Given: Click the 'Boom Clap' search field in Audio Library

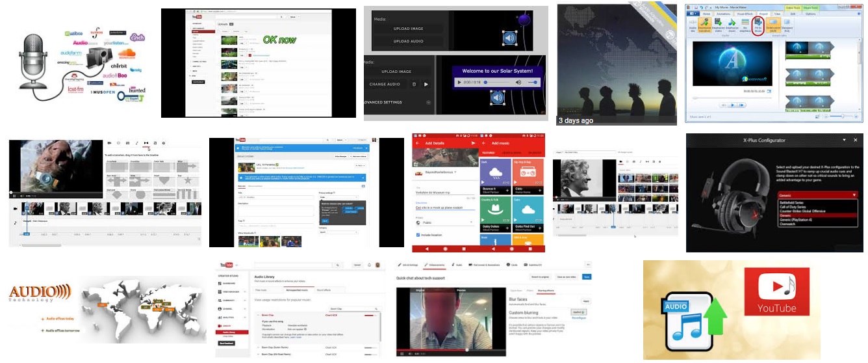Looking at the screenshot, I should click(x=354, y=309).
